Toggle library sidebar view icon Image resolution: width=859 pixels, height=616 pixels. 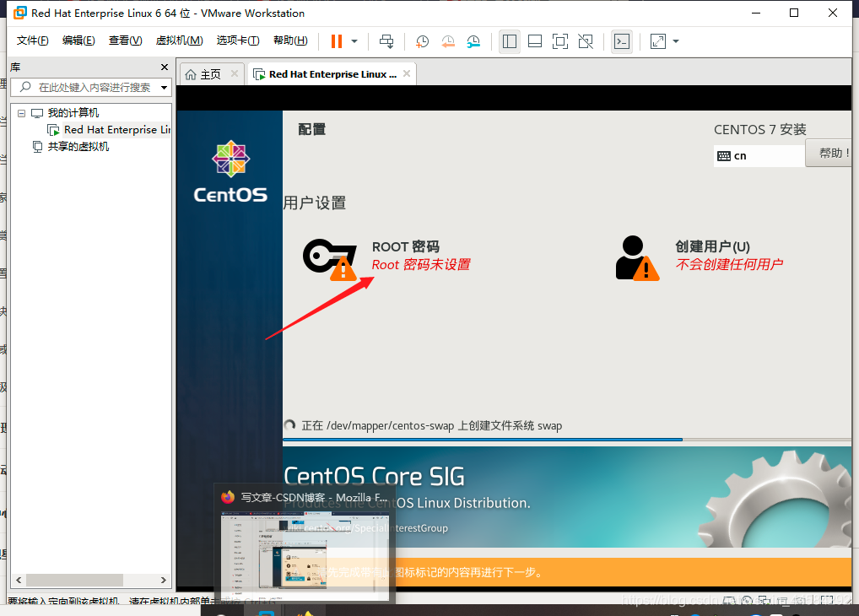click(x=510, y=41)
